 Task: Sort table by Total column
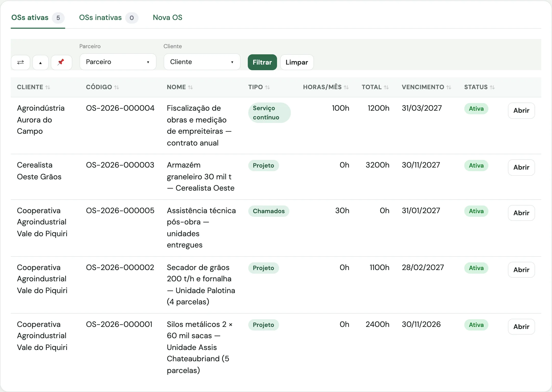[x=375, y=87]
